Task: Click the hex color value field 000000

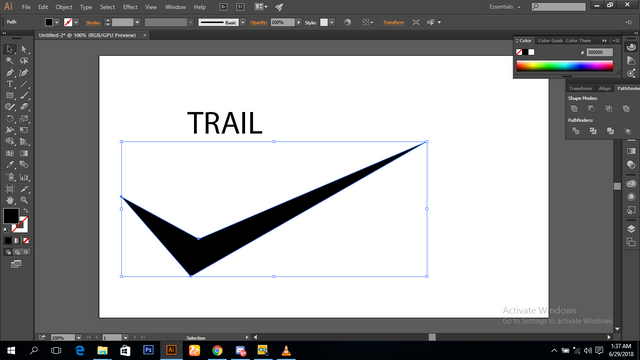Action: click(x=600, y=52)
